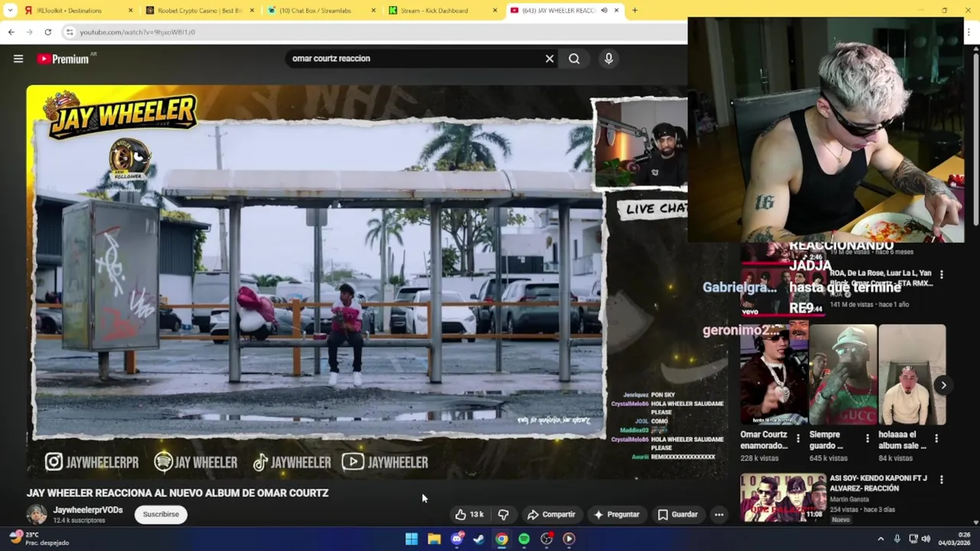Open the Siempre guardo short thumbnail
The width and height of the screenshot is (980, 551).
coord(843,374)
